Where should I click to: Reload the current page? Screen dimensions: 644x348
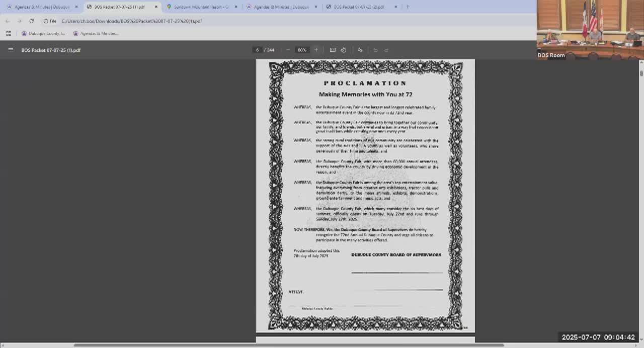pyautogui.click(x=31, y=21)
